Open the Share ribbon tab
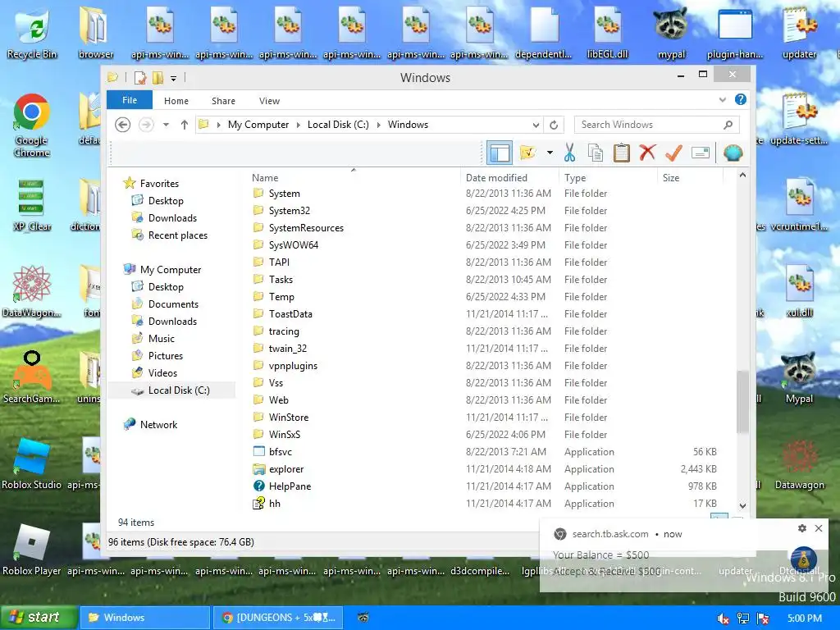This screenshot has height=630, width=840. (223, 101)
